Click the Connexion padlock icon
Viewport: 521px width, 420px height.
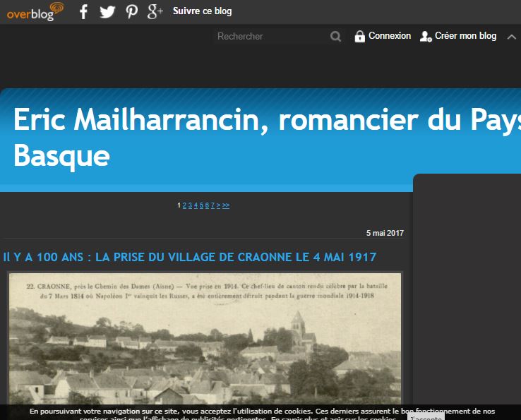(x=360, y=36)
